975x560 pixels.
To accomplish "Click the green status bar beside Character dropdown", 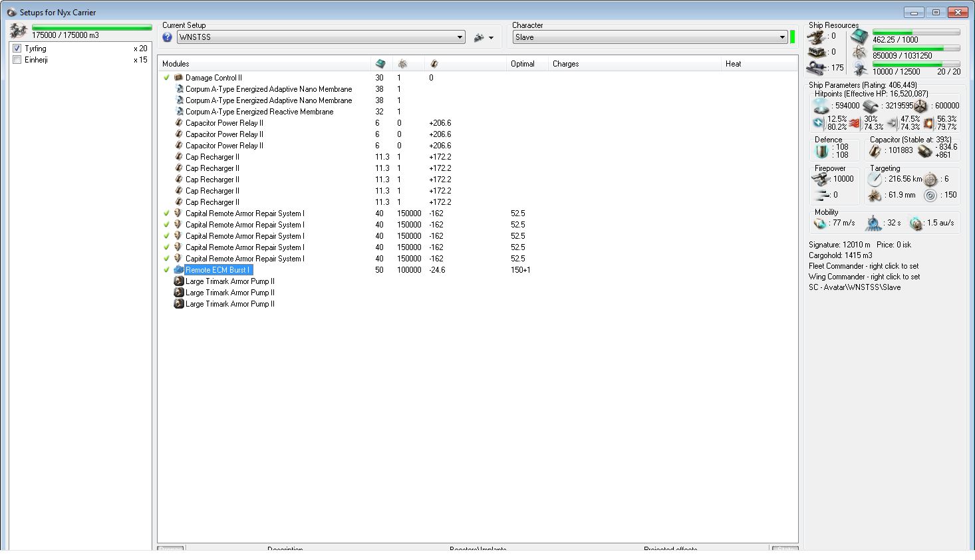I will [792, 37].
